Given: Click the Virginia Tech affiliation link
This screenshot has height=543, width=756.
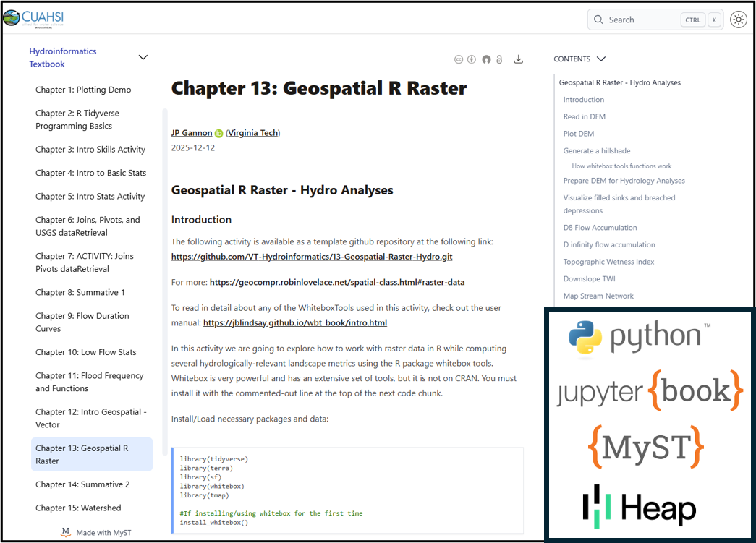Looking at the screenshot, I should 252,133.
